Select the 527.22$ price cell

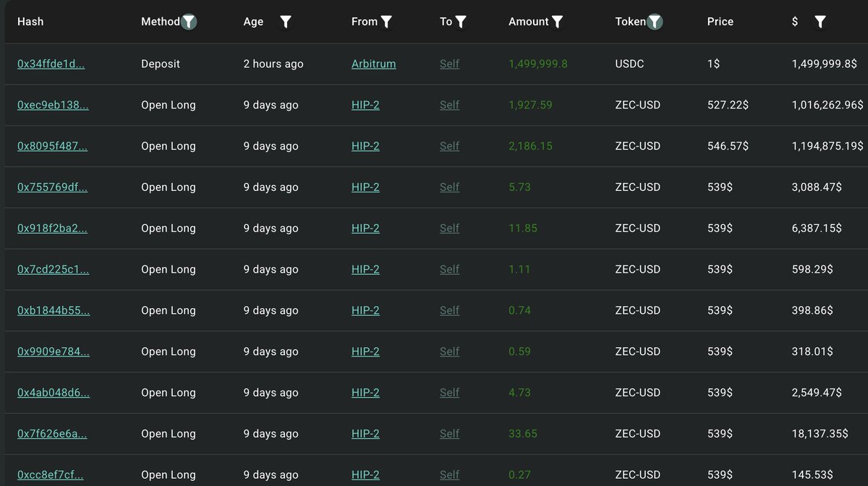[x=728, y=105]
